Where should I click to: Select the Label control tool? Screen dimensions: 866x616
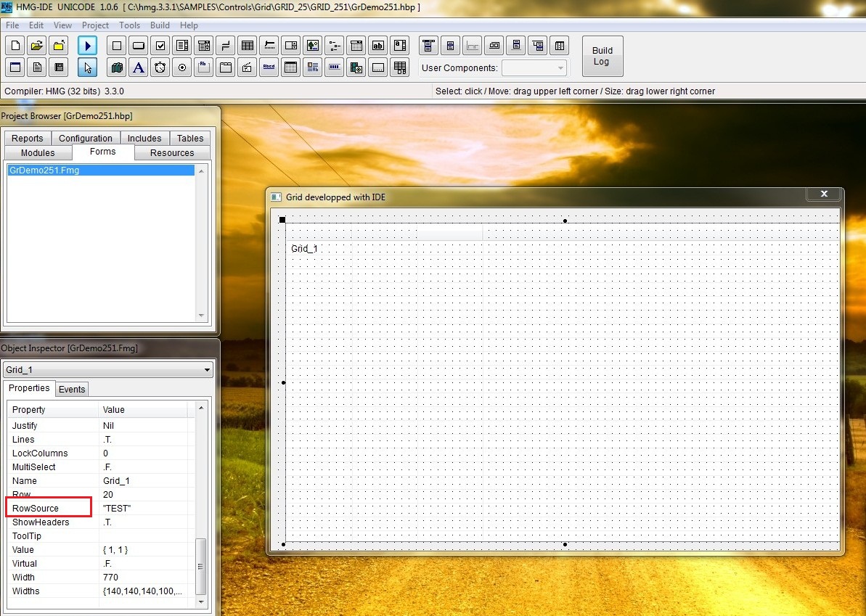138,67
